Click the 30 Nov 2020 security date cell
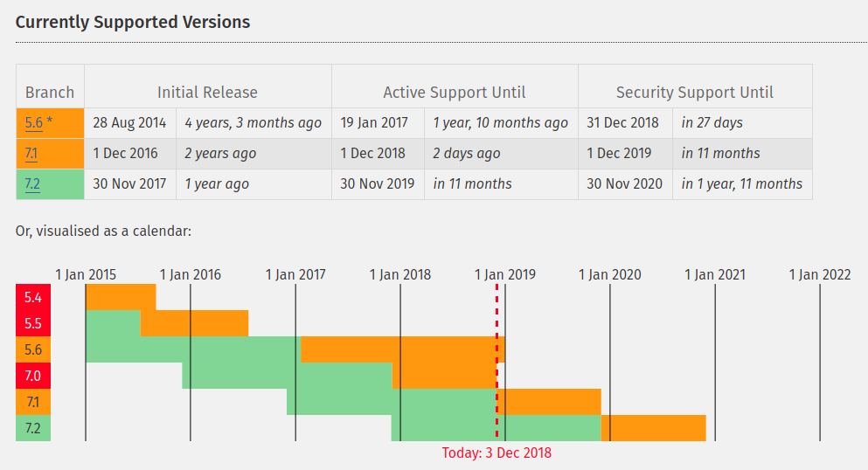Screen dimensions: 868x470 tap(625, 183)
